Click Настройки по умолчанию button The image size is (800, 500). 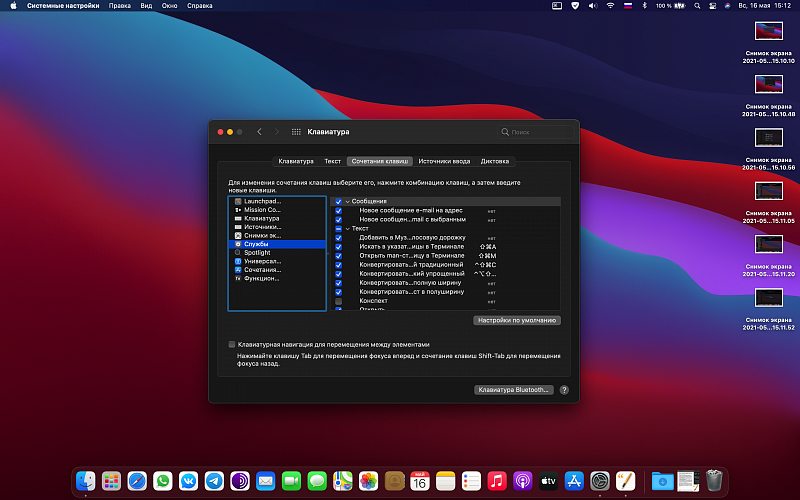pyautogui.click(x=517, y=320)
